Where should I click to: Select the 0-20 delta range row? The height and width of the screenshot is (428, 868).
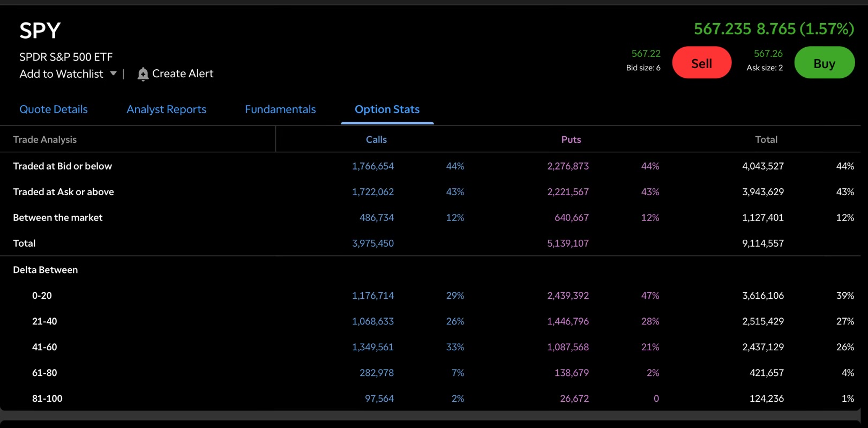tap(433, 296)
